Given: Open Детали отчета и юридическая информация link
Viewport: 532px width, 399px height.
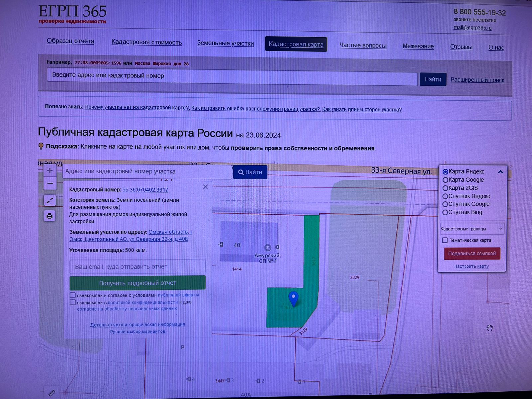Looking at the screenshot, I should coord(138,324).
